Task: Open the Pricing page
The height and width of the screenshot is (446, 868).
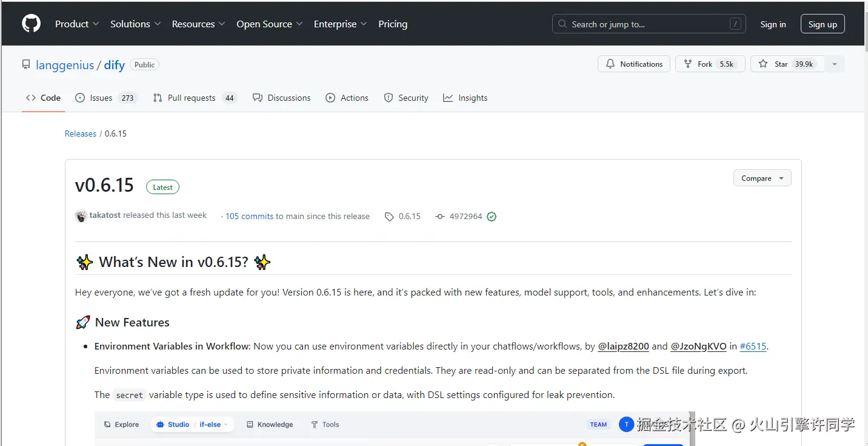Action: pos(393,24)
